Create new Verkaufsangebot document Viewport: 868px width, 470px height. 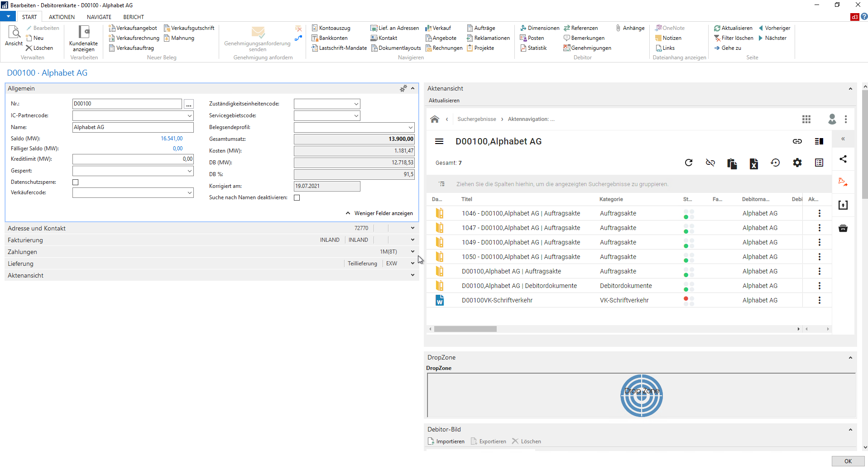[x=133, y=28]
